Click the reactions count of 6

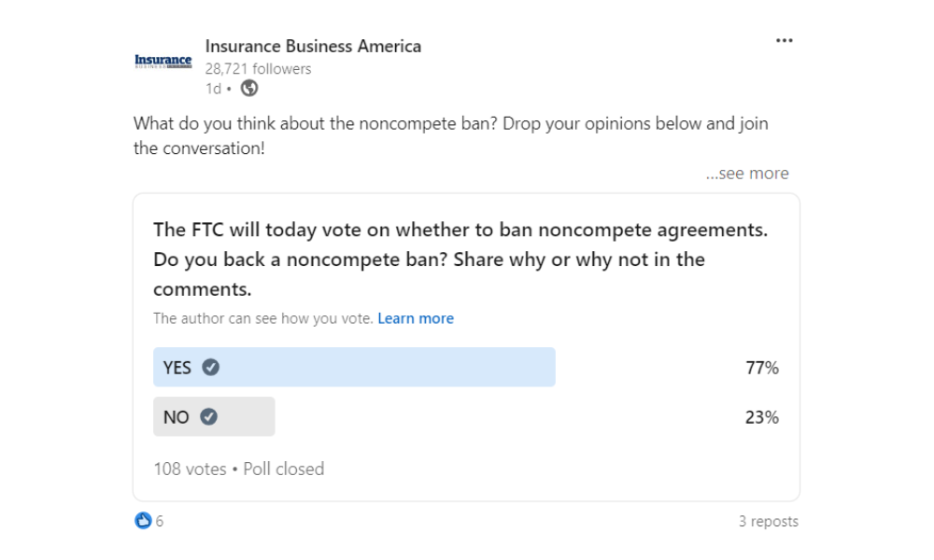point(160,522)
